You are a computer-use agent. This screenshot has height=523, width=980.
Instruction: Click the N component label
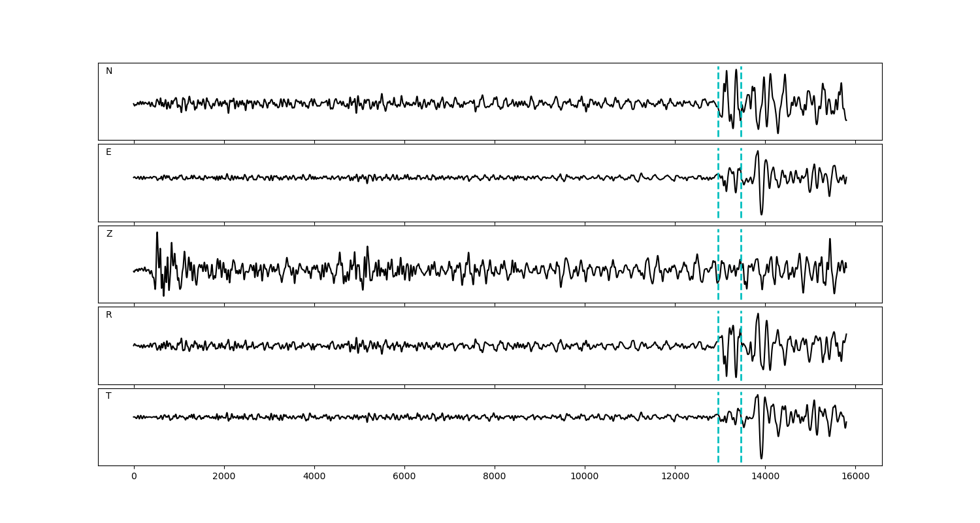[x=109, y=71]
